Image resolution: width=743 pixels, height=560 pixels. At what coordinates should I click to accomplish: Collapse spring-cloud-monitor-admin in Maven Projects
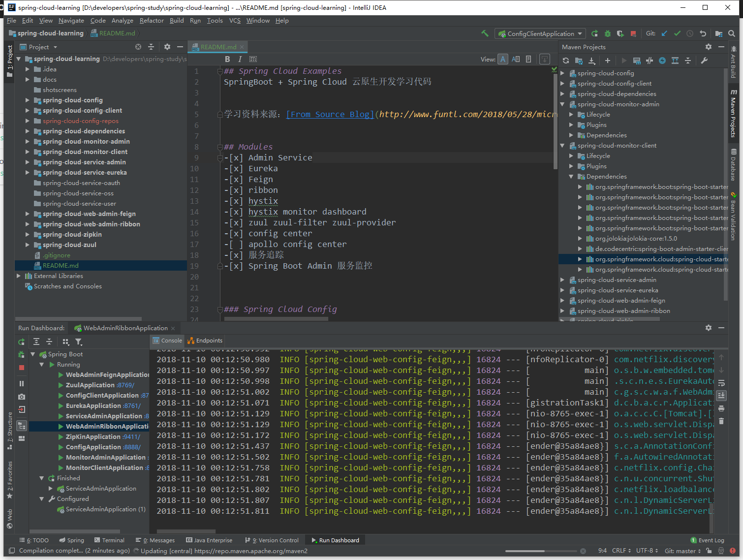point(562,104)
